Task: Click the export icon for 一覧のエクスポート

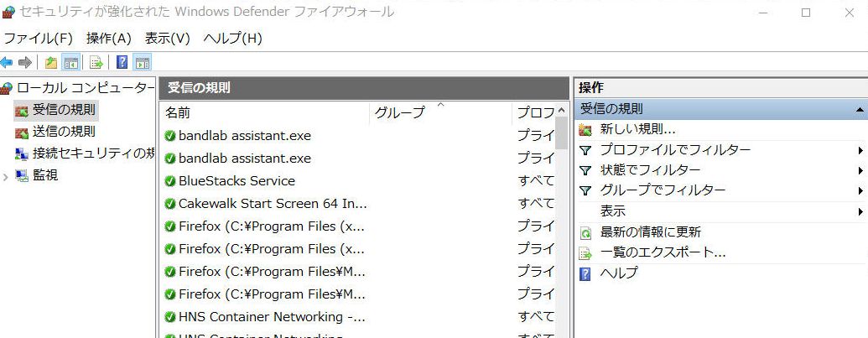Action: click(x=585, y=254)
